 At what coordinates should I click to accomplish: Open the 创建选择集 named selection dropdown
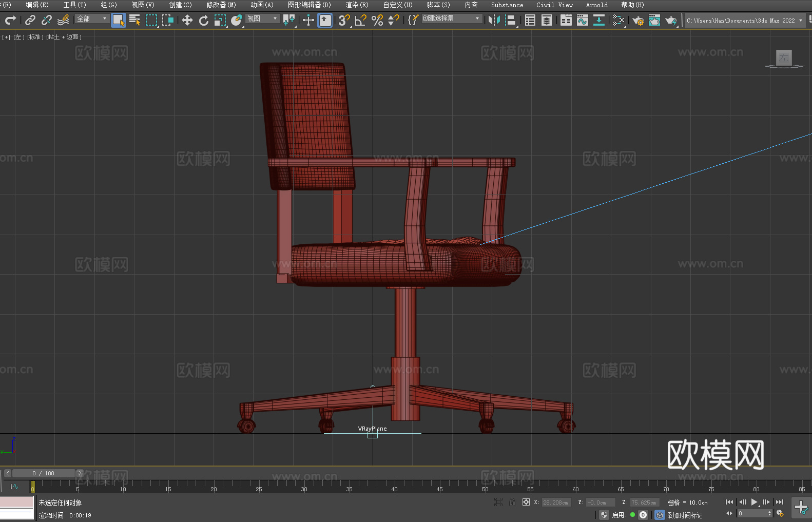pyautogui.click(x=452, y=18)
